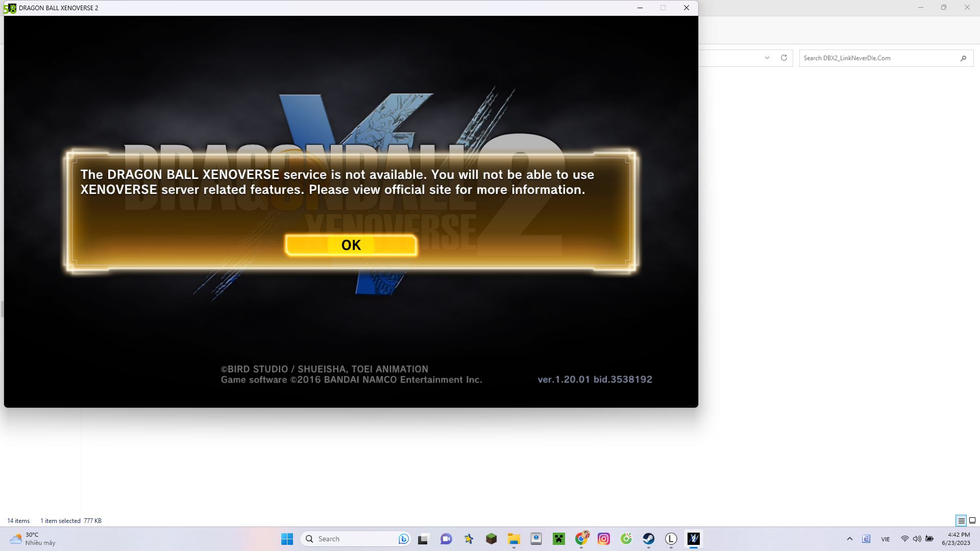Viewport: 980px width, 551px height.
Task: Expand the address bar history dropdown
Action: tap(767, 58)
